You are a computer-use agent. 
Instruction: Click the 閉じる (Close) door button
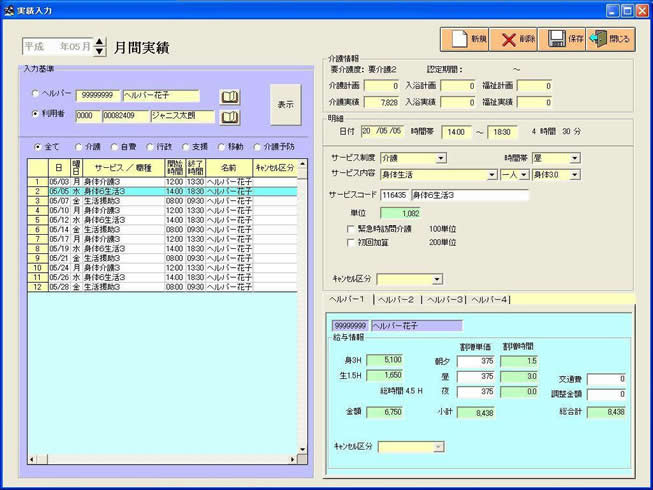point(611,39)
